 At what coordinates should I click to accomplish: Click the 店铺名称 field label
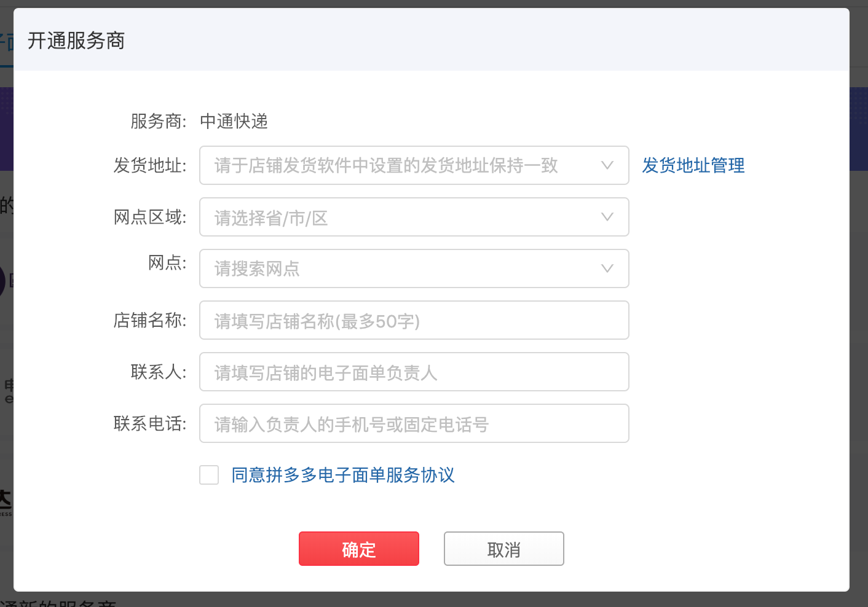point(149,320)
